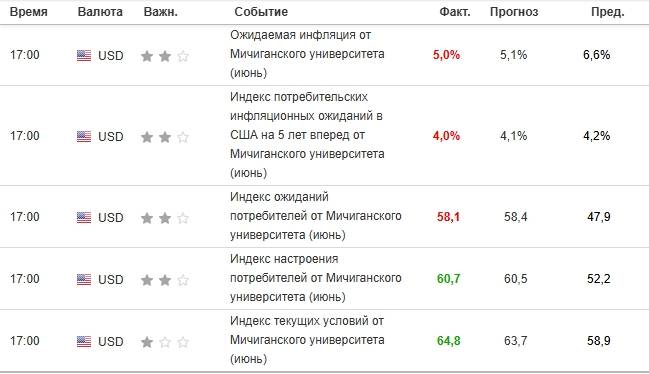Click the "Событие" column header

point(261,12)
